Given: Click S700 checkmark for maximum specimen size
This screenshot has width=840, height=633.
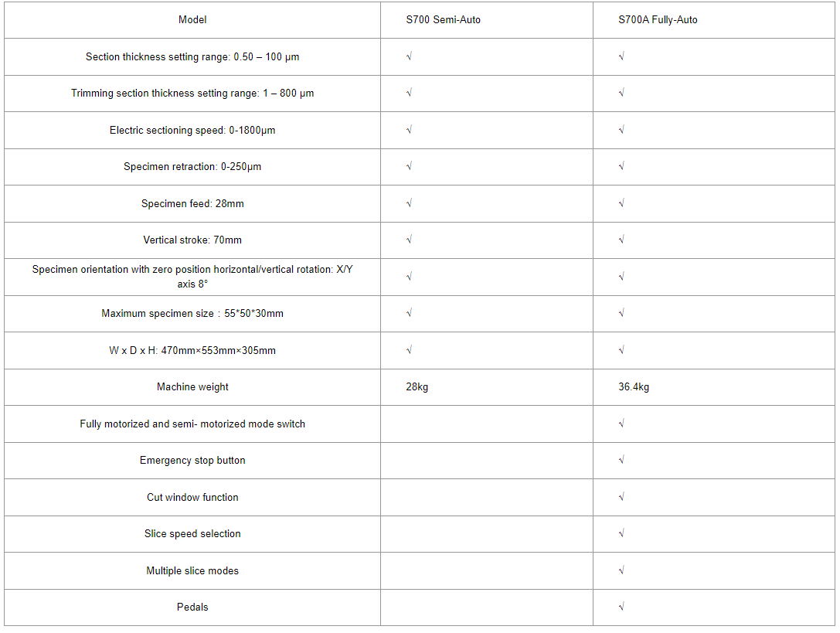Looking at the screenshot, I should click(409, 313).
